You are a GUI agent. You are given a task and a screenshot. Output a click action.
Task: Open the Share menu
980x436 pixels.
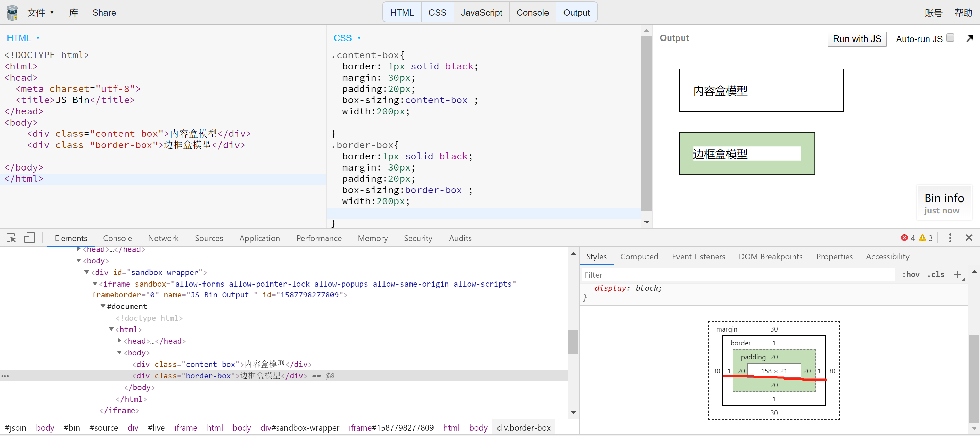104,13
